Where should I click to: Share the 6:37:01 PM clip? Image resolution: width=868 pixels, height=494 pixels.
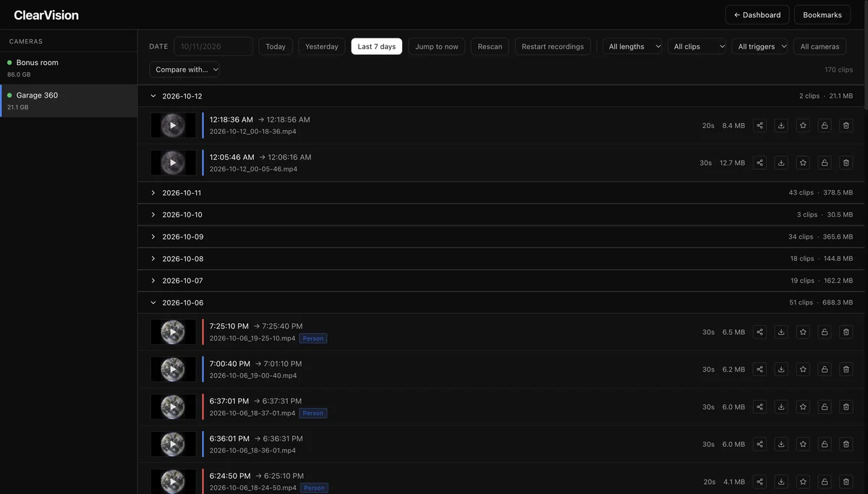[x=759, y=407]
